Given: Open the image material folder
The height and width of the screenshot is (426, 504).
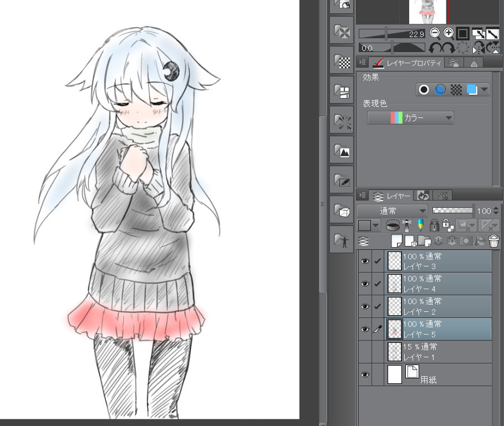Looking at the screenshot, I should pyautogui.click(x=342, y=150).
